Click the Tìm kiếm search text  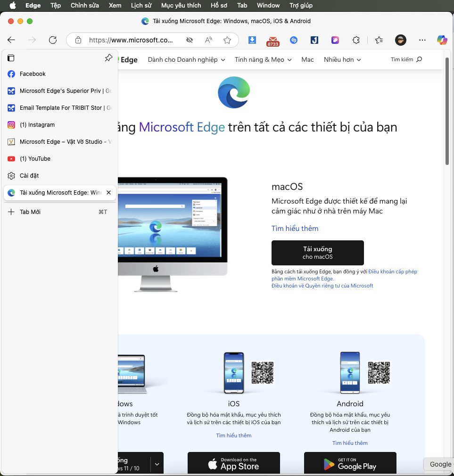coord(402,59)
